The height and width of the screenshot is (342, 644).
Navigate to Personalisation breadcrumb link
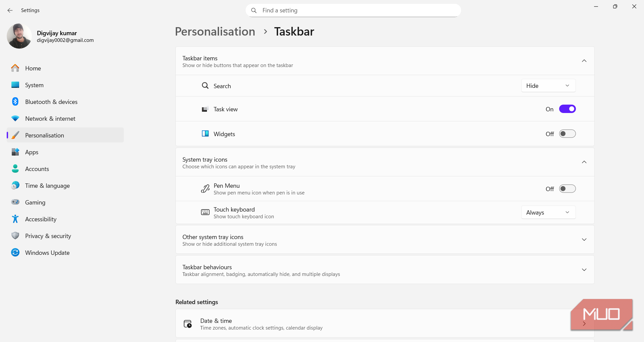(x=215, y=32)
